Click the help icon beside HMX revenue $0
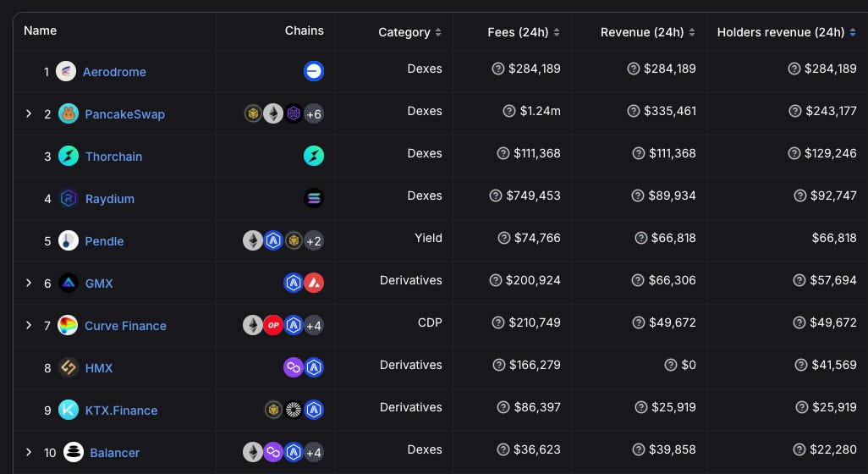This screenshot has width=868, height=474. pyautogui.click(x=671, y=365)
